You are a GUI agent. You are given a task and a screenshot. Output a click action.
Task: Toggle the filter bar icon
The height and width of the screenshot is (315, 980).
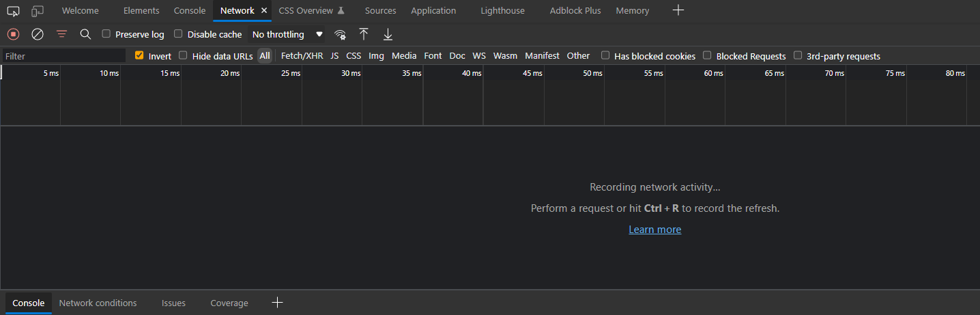click(x=61, y=33)
